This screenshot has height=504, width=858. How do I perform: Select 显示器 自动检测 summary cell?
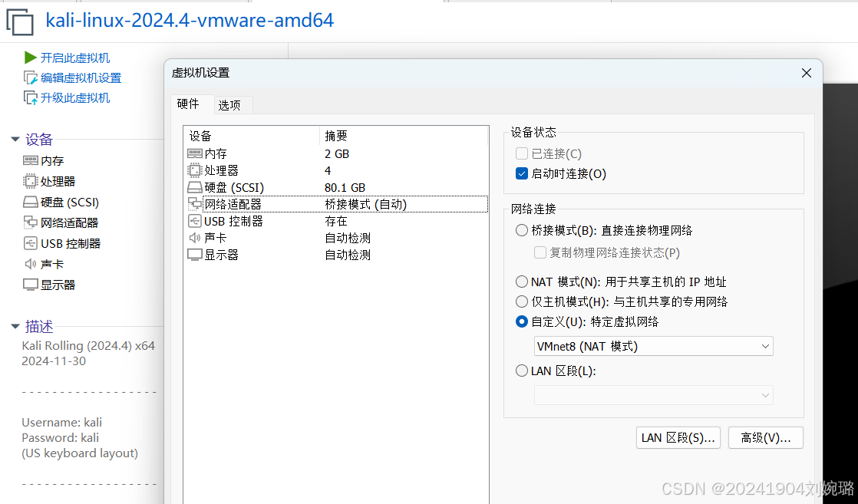click(348, 255)
